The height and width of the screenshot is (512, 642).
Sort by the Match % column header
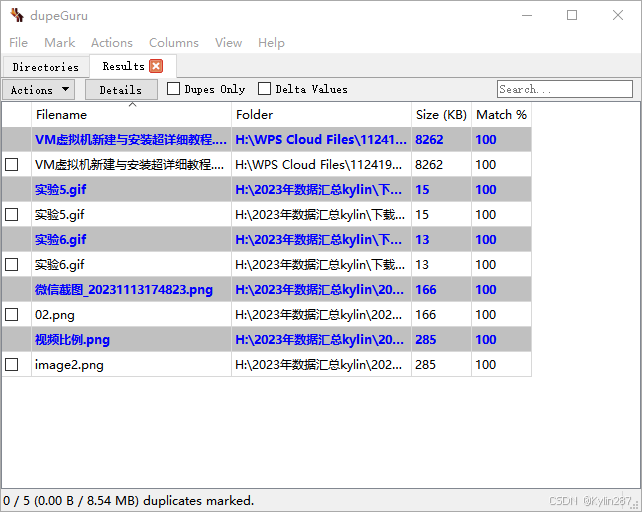coord(502,115)
